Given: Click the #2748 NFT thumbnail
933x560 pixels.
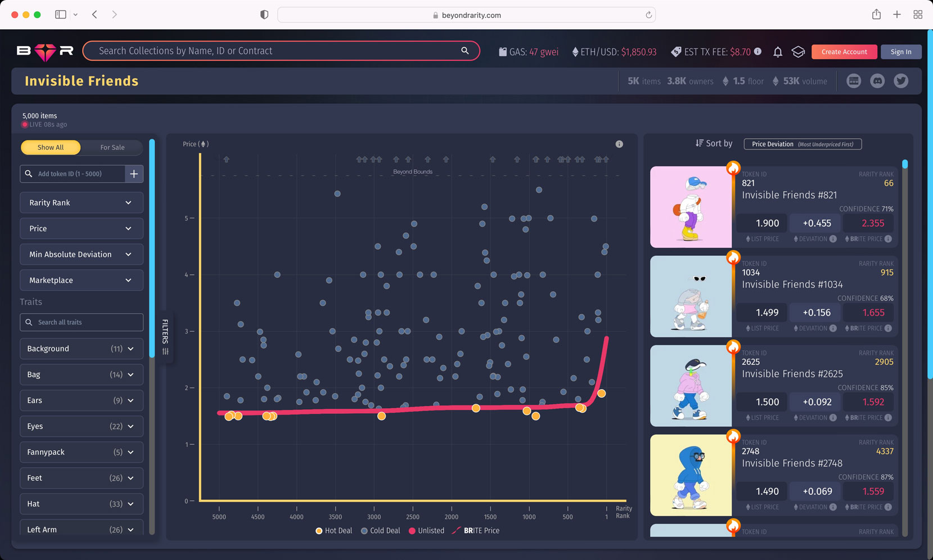Looking at the screenshot, I should coord(691,475).
